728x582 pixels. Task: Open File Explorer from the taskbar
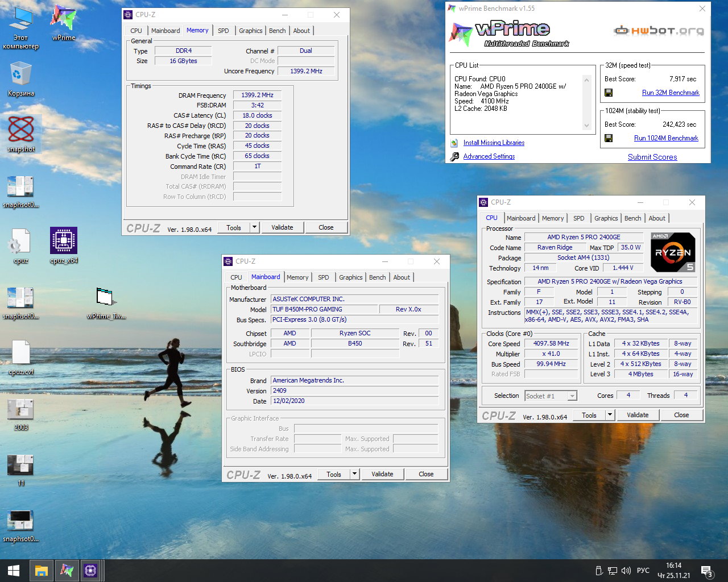tap(41, 571)
